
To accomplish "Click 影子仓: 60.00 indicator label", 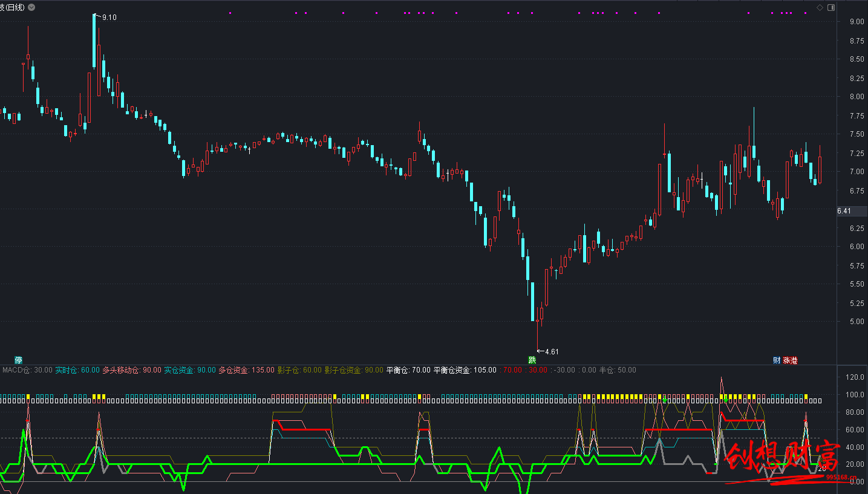I will click(299, 369).
